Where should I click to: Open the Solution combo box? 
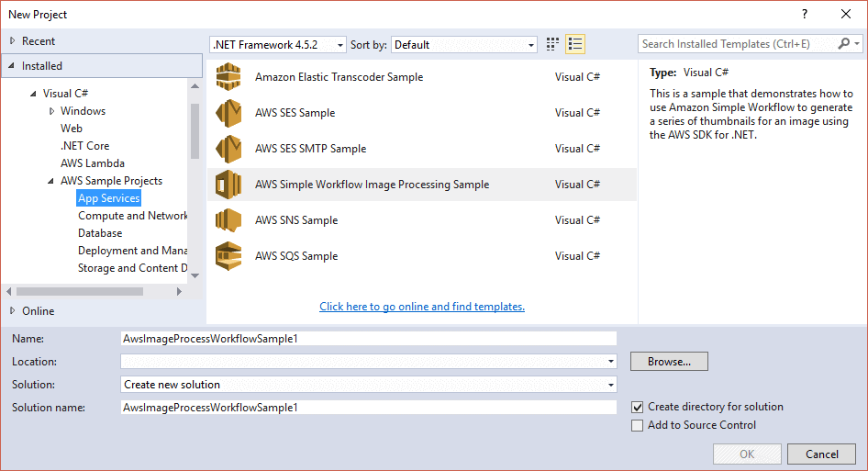(369, 385)
